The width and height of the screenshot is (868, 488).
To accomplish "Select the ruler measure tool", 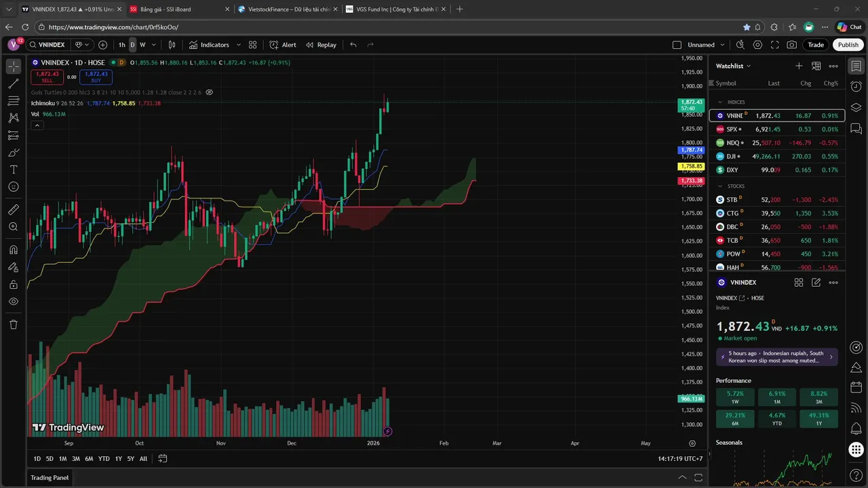I will 14,209.
